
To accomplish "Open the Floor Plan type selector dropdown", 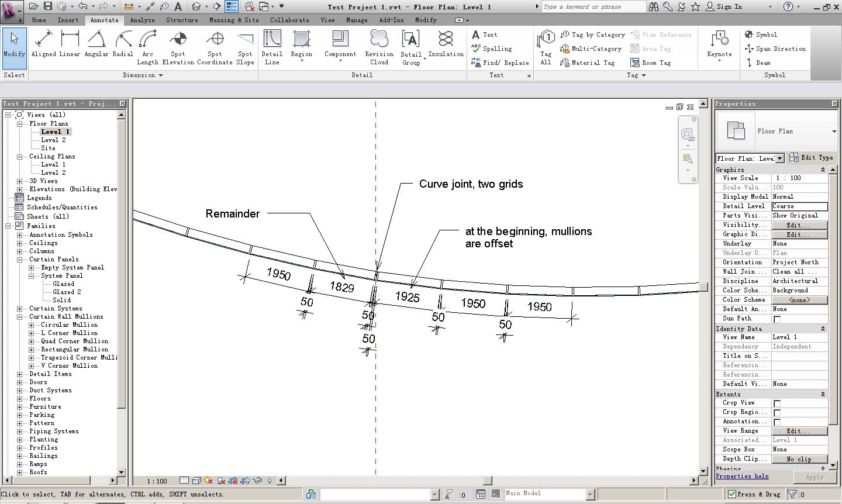I will 834,132.
